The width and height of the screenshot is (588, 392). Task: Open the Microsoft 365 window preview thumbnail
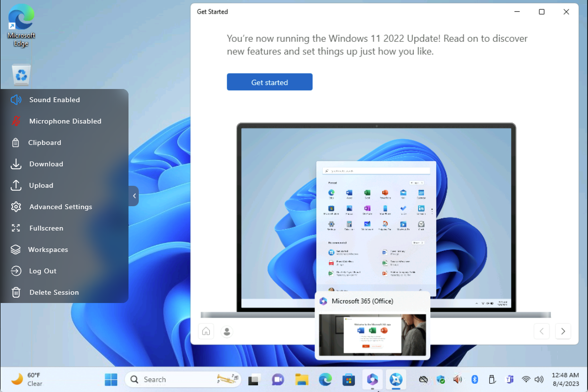(372, 335)
